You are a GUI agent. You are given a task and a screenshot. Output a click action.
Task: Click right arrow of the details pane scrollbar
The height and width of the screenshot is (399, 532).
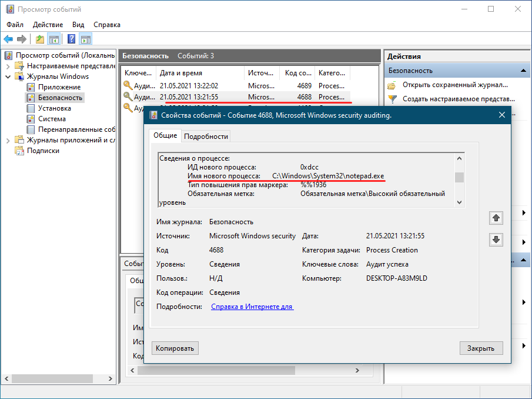[x=357, y=371]
